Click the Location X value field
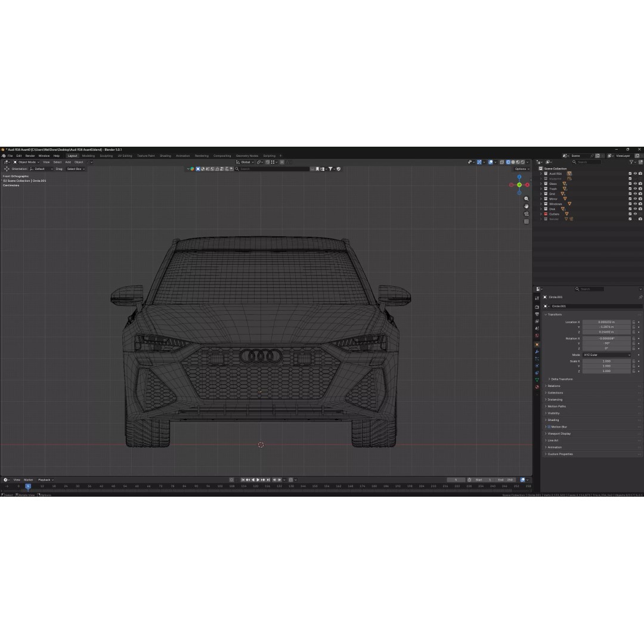The height and width of the screenshot is (644, 644). pyautogui.click(x=606, y=322)
